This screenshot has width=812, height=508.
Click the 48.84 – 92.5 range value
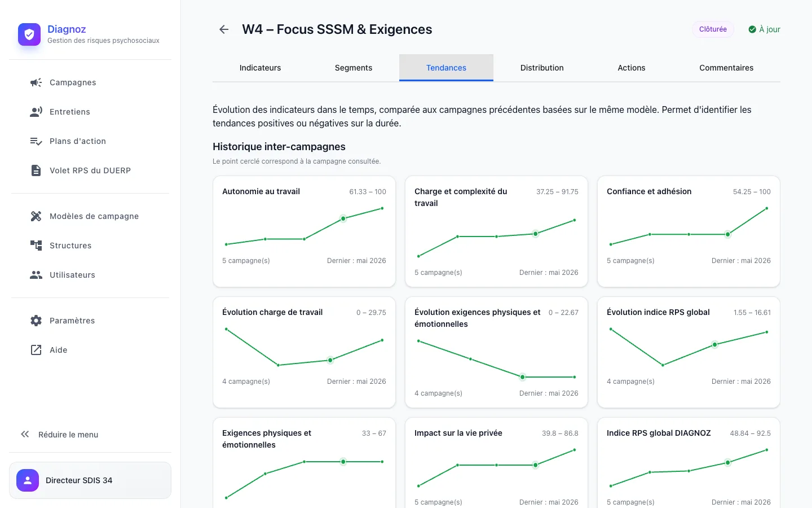(x=750, y=433)
